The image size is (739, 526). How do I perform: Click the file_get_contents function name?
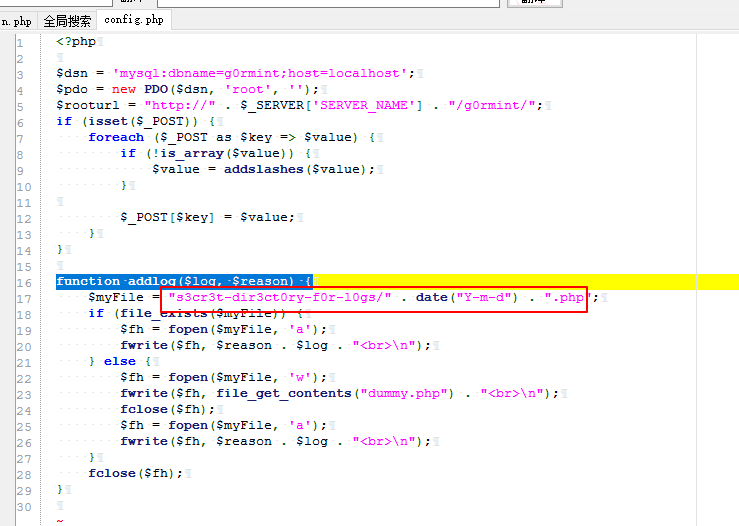[x=284, y=394]
